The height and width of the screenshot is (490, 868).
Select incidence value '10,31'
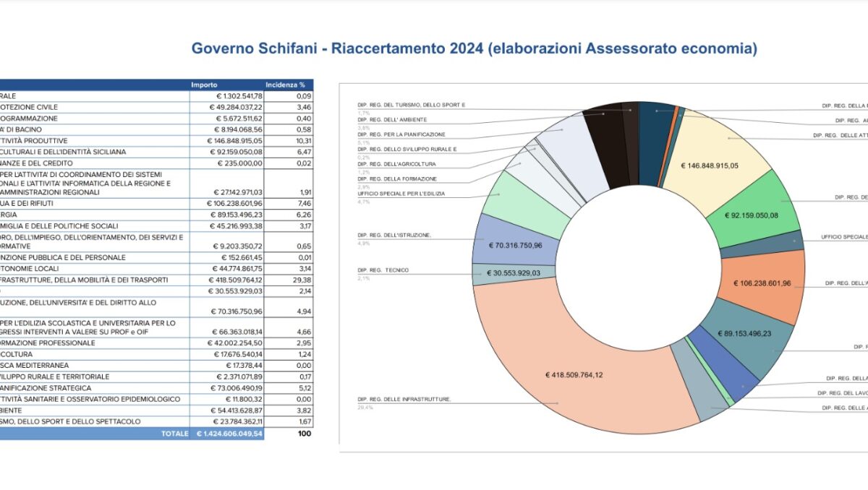(303, 141)
